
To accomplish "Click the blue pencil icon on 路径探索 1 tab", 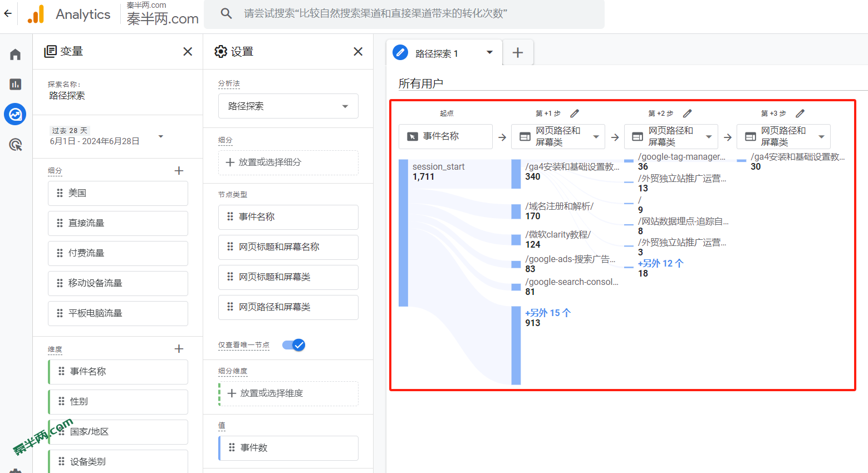I will (400, 52).
